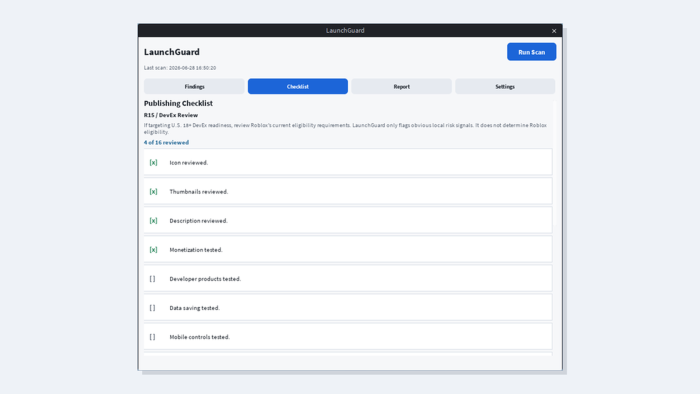This screenshot has height=394, width=700.
Task: Click the 'Developer products tested.' row text
Action: coord(205,278)
